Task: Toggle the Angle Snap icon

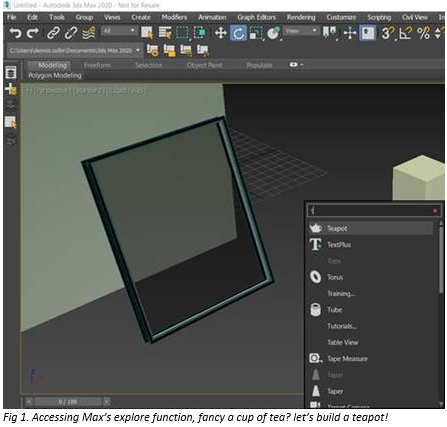Action: pos(405,33)
